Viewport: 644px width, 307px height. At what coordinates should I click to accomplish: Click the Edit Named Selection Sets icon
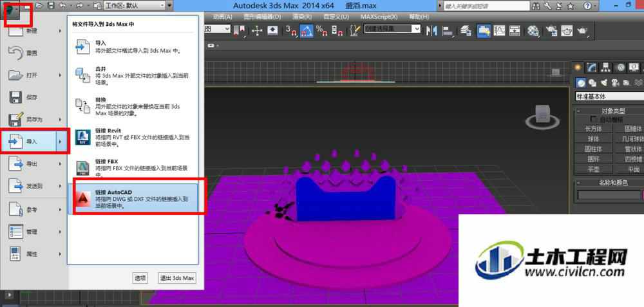click(354, 31)
